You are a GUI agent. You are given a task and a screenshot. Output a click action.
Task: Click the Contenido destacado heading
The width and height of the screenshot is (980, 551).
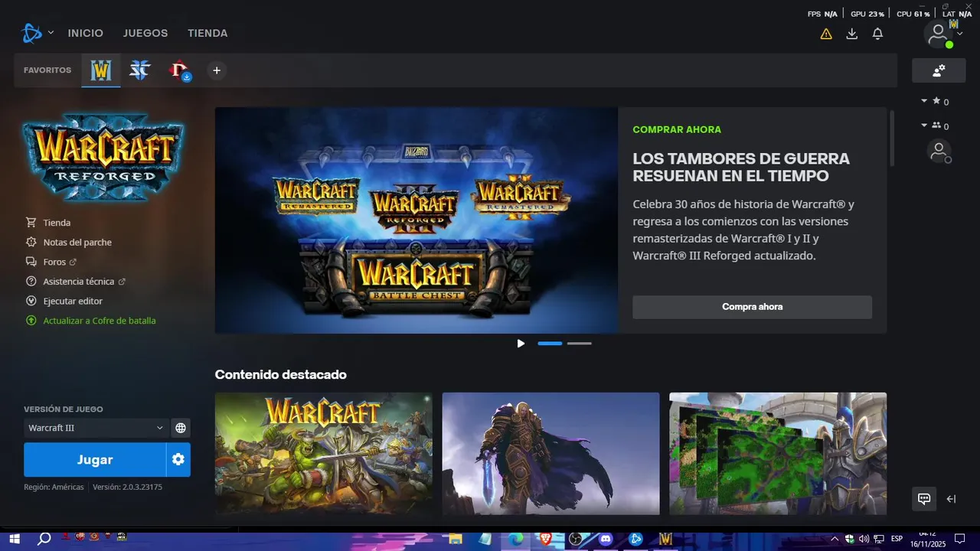[280, 375]
